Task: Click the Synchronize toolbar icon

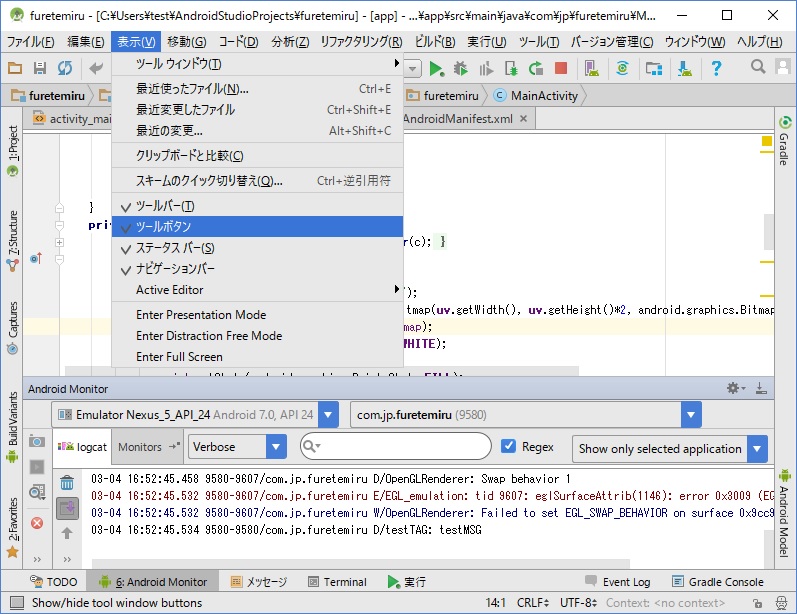Action: point(65,68)
